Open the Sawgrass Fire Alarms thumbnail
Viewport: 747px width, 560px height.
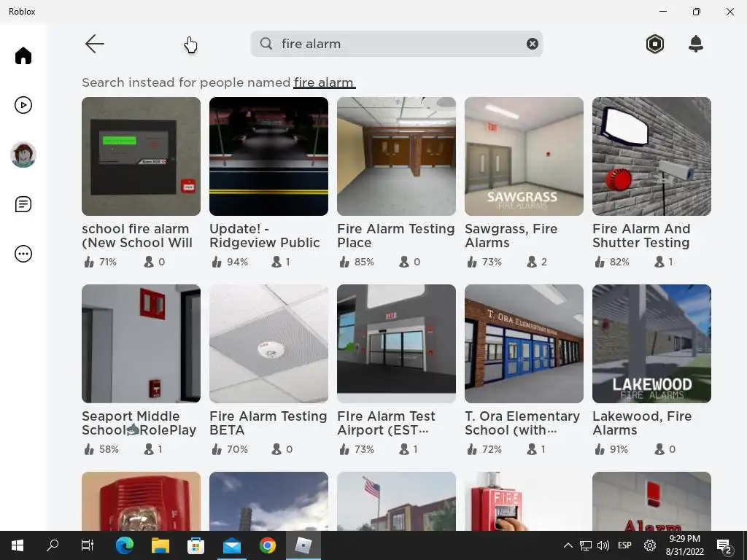tap(524, 156)
